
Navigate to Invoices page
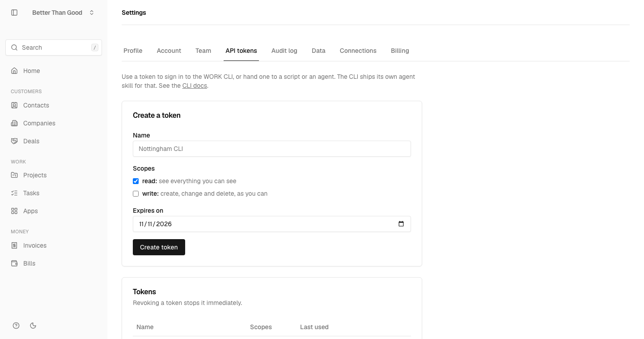(x=54, y=245)
